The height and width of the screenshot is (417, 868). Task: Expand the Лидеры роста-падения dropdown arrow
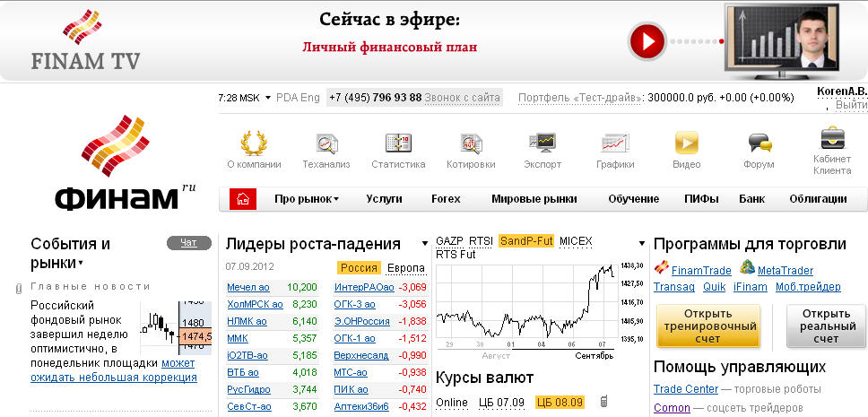[425, 244]
